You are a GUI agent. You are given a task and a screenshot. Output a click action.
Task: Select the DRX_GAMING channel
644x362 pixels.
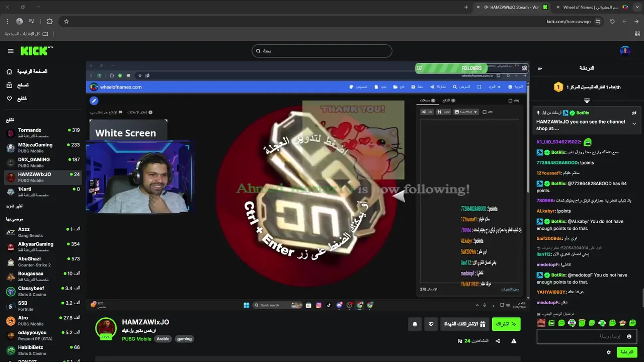click(43, 162)
